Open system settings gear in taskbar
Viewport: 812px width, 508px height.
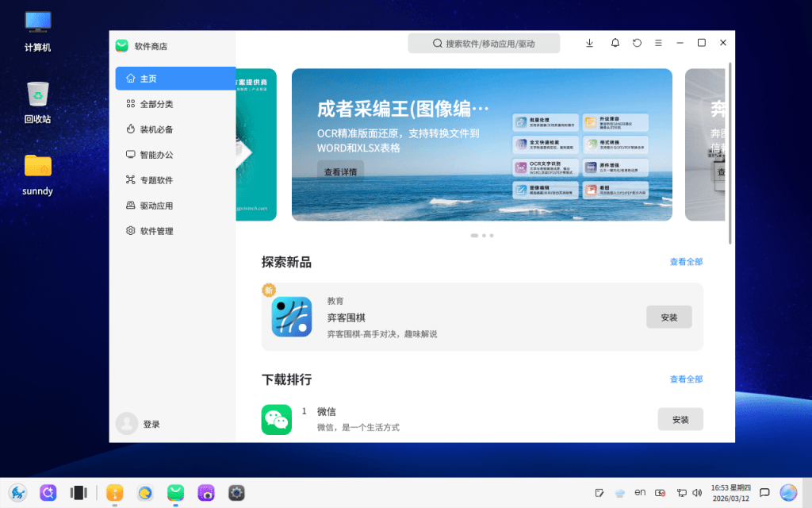coord(236,492)
